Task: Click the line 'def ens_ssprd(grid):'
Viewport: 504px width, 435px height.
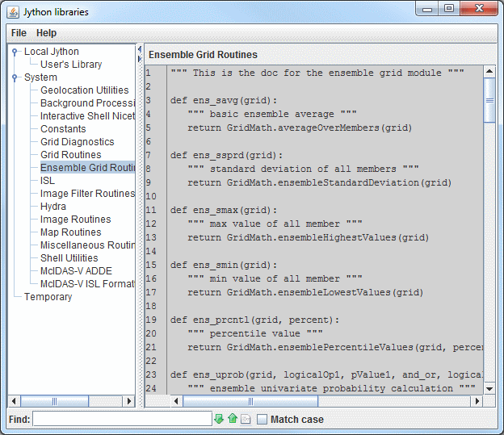Action: point(226,156)
